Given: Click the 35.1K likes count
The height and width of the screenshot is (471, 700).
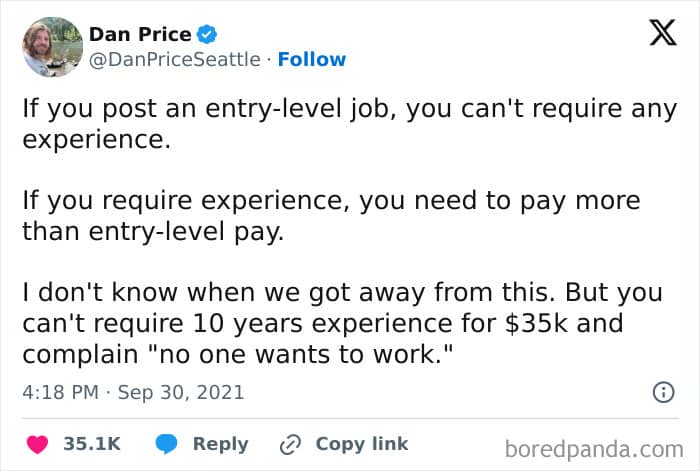Looking at the screenshot, I should [x=92, y=444].
